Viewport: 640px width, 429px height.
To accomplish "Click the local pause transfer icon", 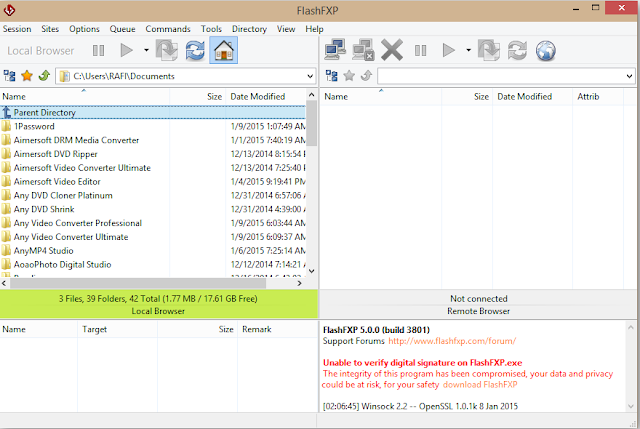I will tap(98, 51).
